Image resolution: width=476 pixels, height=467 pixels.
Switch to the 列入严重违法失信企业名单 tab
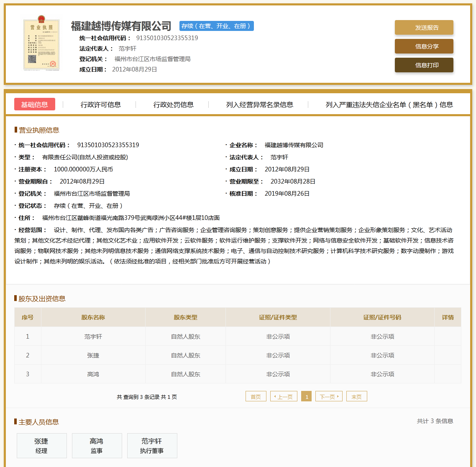tap(389, 105)
